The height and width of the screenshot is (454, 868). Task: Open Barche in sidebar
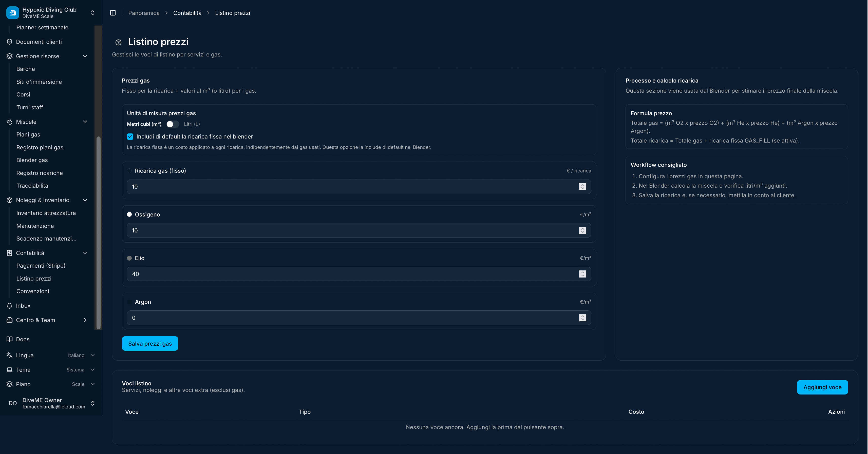[26, 69]
